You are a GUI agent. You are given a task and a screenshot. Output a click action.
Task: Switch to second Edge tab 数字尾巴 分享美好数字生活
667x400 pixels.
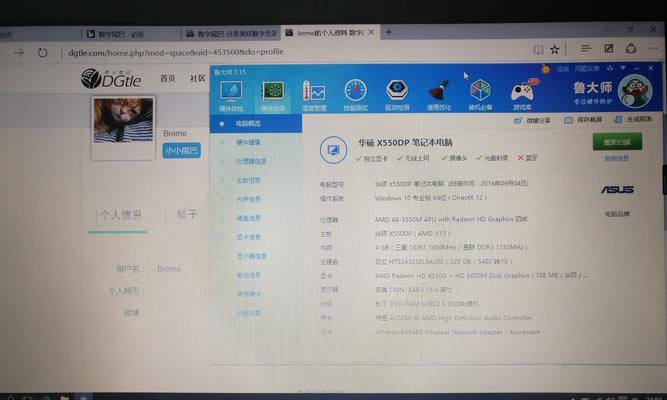[231, 33]
